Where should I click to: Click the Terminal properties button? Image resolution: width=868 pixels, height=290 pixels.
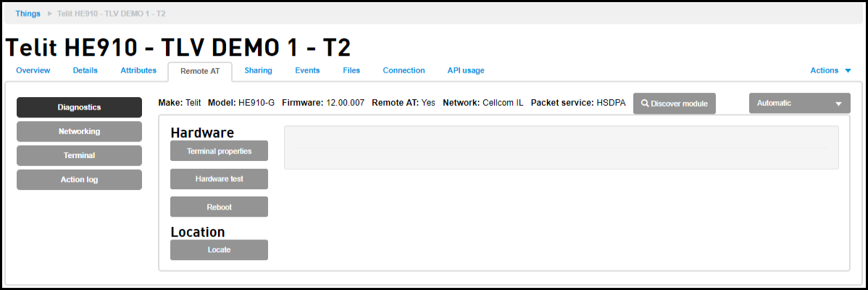click(x=220, y=151)
